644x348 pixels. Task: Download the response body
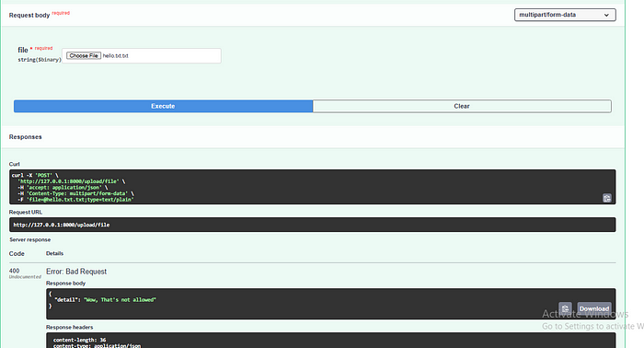coord(594,308)
